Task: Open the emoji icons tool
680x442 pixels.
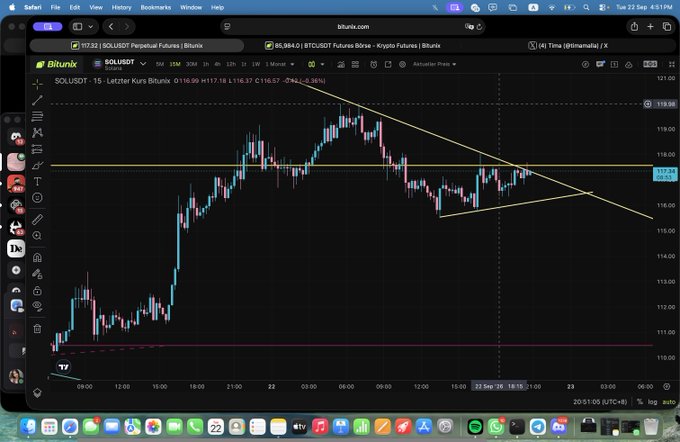Action: [x=37, y=198]
